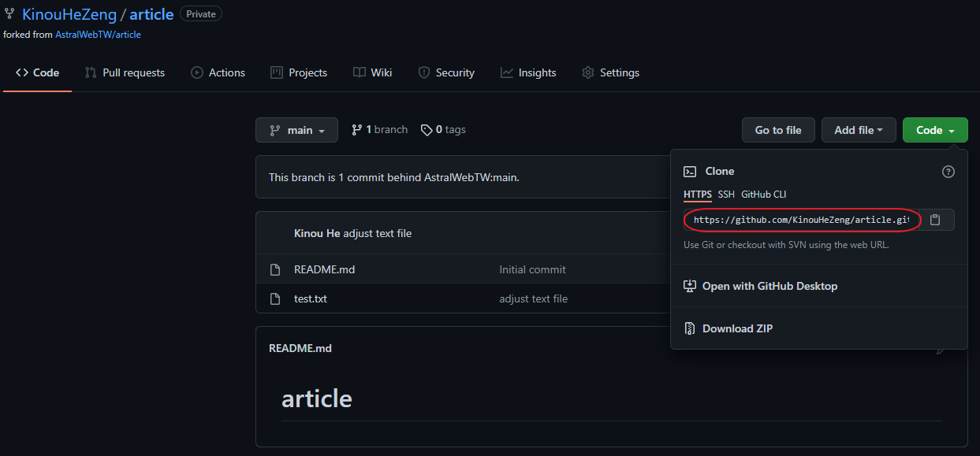Open the Add file dropdown

859,130
